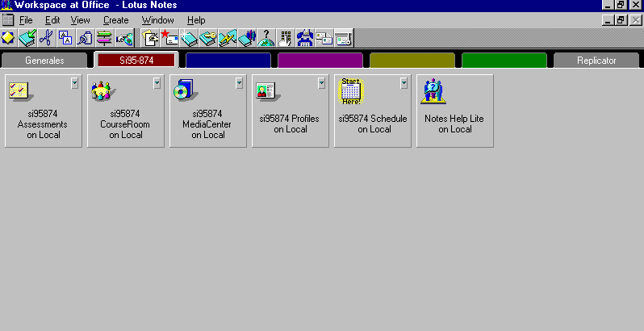Open the Window menu
The height and width of the screenshot is (331, 644).
[x=157, y=20]
